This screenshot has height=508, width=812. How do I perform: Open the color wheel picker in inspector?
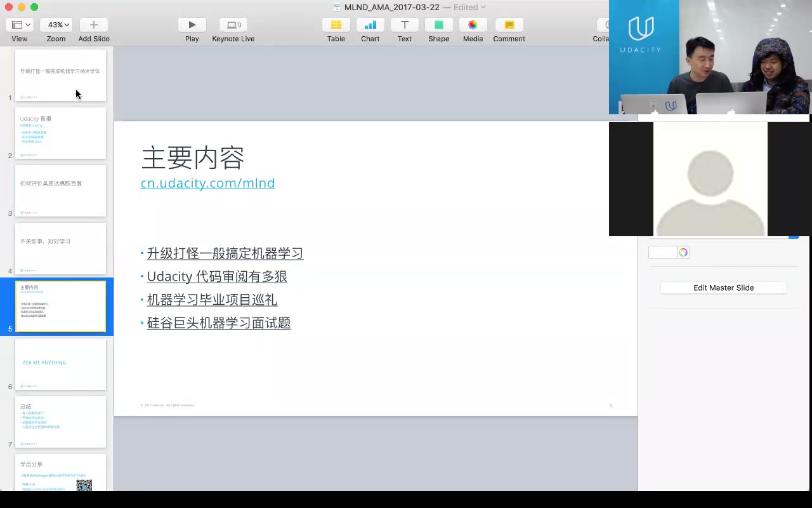tap(683, 253)
